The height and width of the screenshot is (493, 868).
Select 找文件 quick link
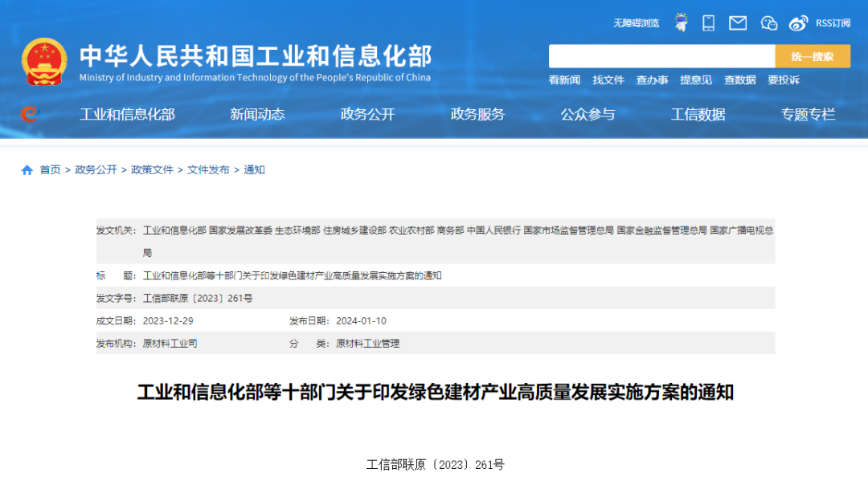click(x=608, y=80)
